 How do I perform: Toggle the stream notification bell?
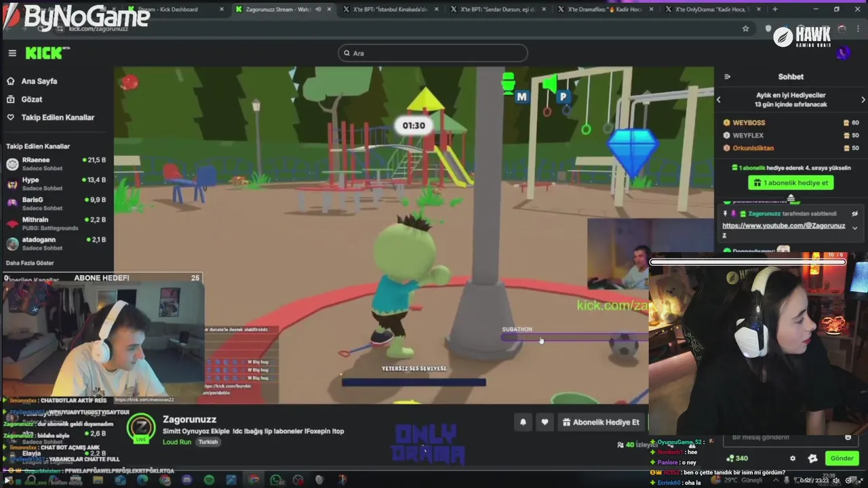[523, 422]
